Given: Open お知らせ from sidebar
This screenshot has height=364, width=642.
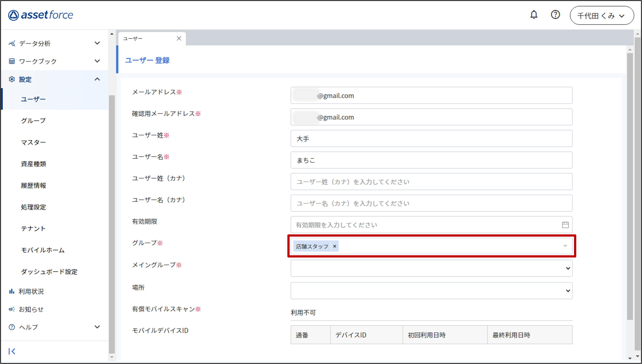Looking at the screenshot, I should tap(31, 309).
